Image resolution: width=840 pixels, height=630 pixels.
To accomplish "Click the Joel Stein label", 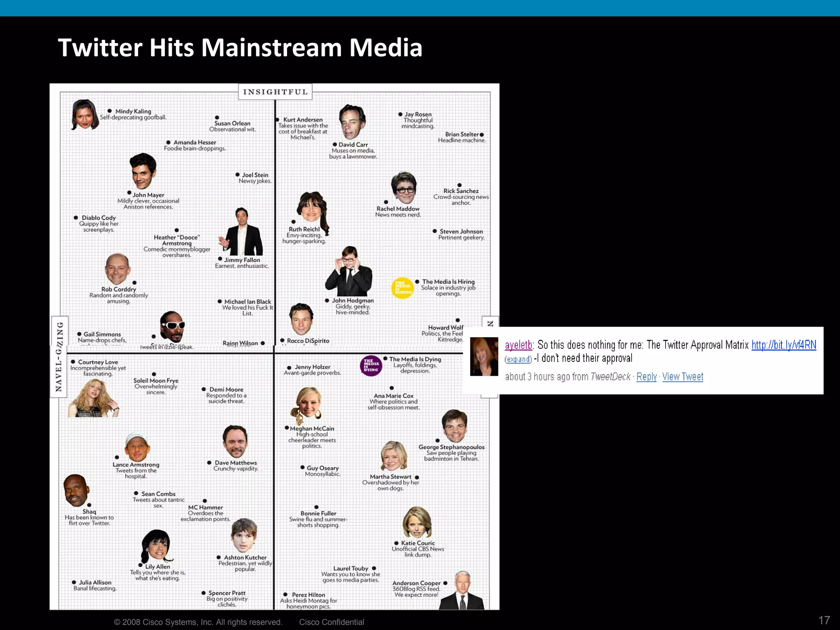I will [x=255, y=175].
